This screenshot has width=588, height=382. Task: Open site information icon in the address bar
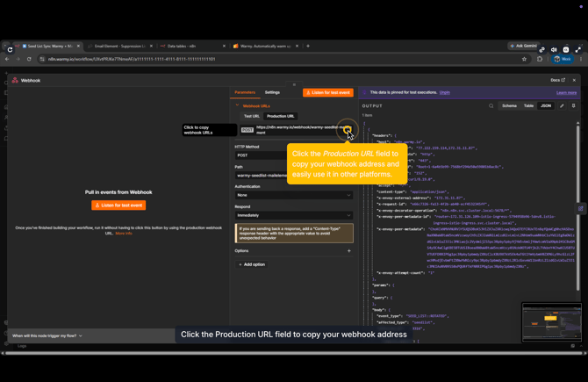[x=42, y=59]
